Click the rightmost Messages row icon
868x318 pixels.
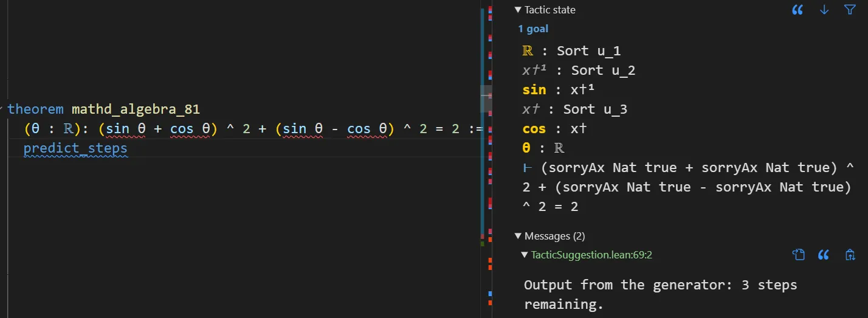tap(850, 255)
